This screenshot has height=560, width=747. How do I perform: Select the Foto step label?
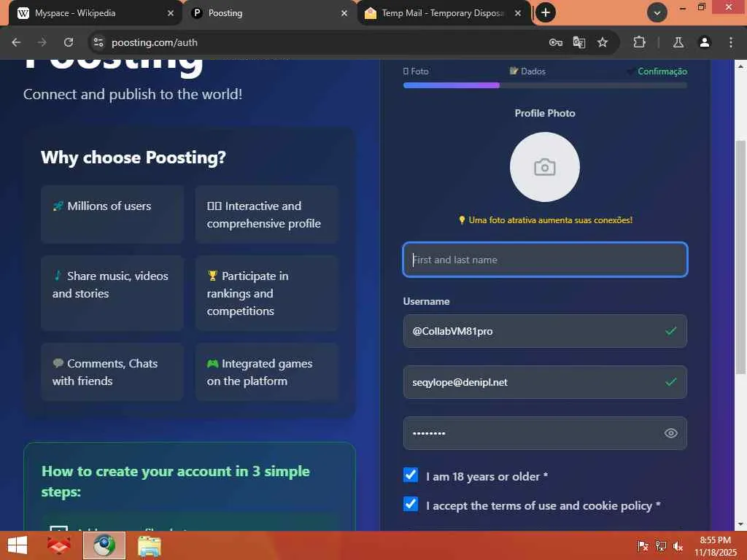pos(416,71)
